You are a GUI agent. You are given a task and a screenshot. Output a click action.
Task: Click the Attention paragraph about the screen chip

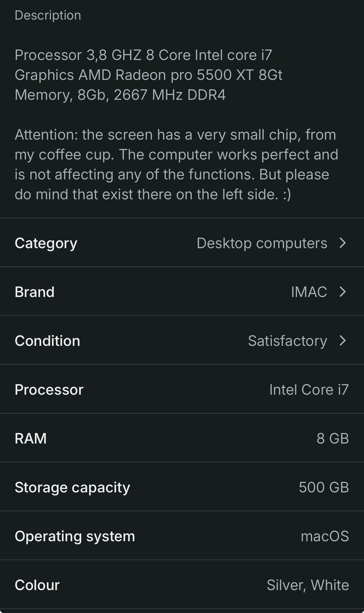[176, 165]
